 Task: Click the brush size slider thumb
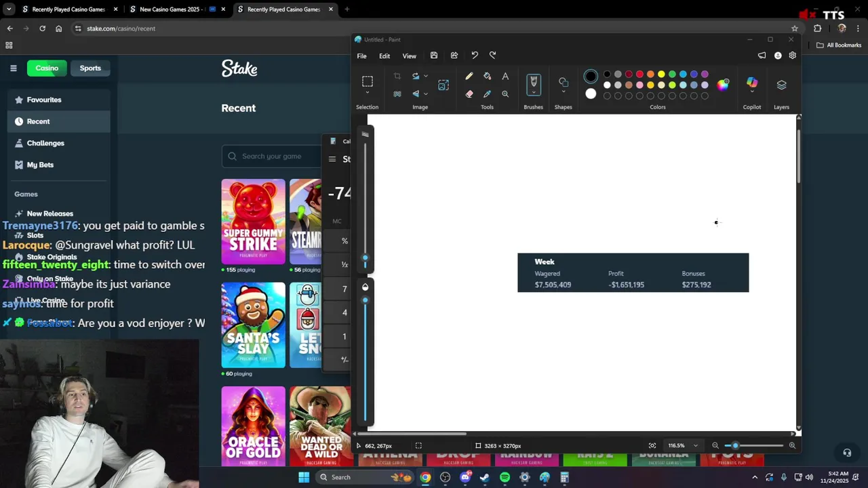pos(365,258)
